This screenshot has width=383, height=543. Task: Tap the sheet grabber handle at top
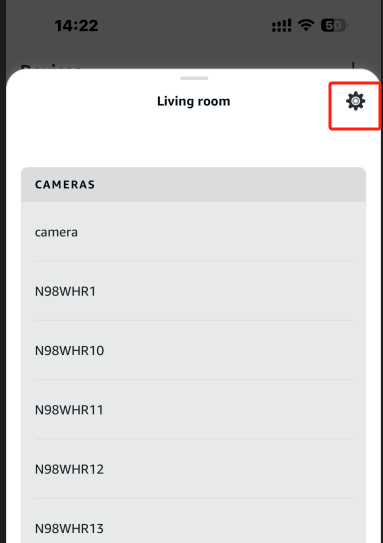[194, 78]
